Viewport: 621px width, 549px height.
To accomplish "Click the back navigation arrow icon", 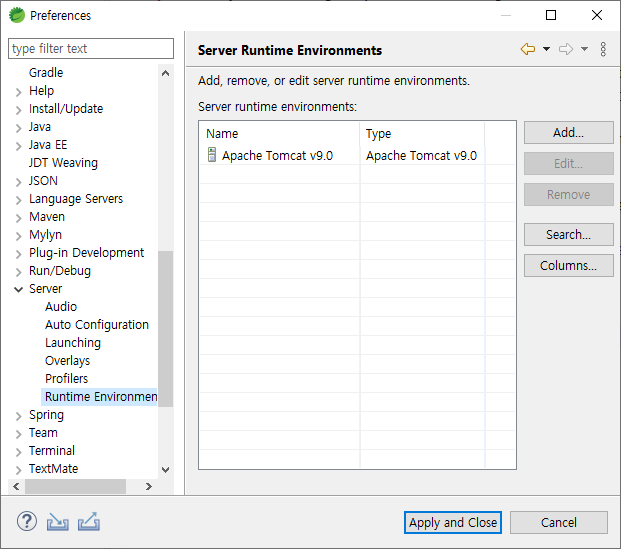I will click(x=528, y=49).
